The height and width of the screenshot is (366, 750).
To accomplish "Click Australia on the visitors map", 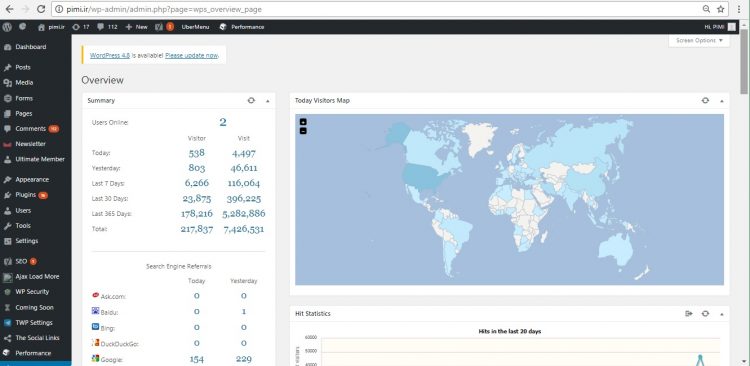I will click(x=616, y=248).
